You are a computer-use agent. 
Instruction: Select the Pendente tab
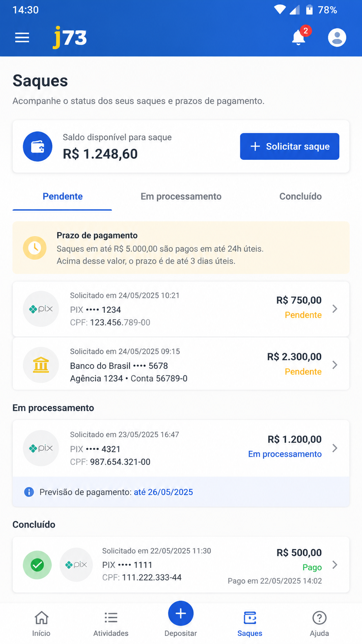[62, 196]
